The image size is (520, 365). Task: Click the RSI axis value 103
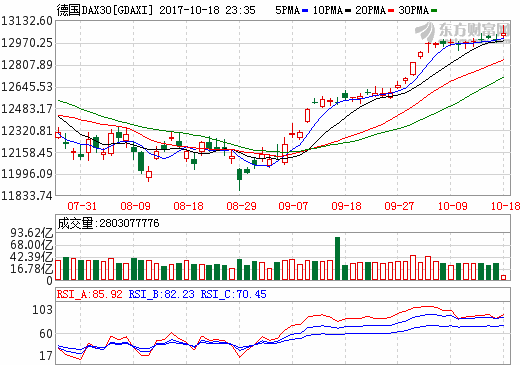pyautogui.click(x=42, y=310)
